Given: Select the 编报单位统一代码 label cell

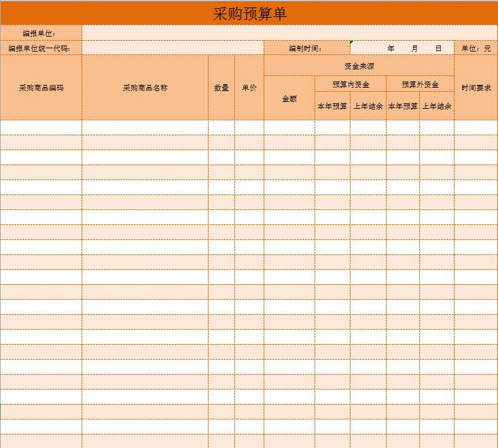Looking at the screenshot, I should click(41, 48).
